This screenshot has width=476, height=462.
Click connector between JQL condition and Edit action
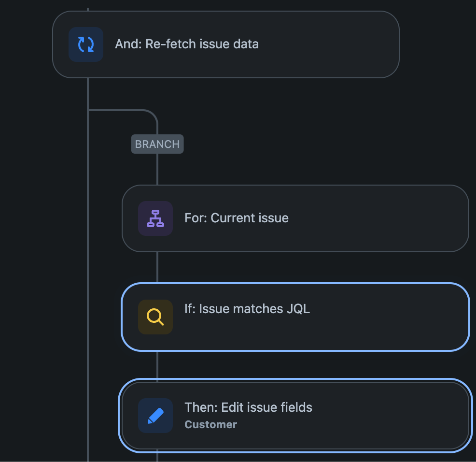(157, 365)
